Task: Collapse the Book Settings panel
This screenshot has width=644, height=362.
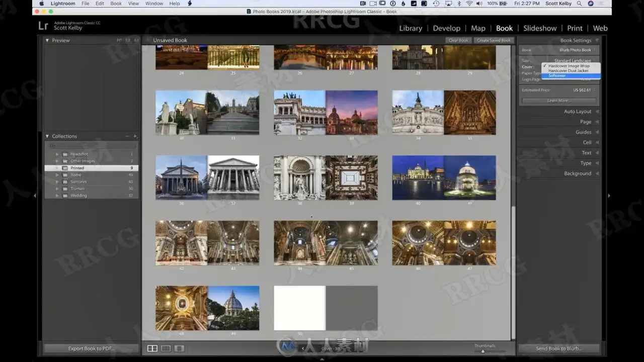Action: (597, 40)
